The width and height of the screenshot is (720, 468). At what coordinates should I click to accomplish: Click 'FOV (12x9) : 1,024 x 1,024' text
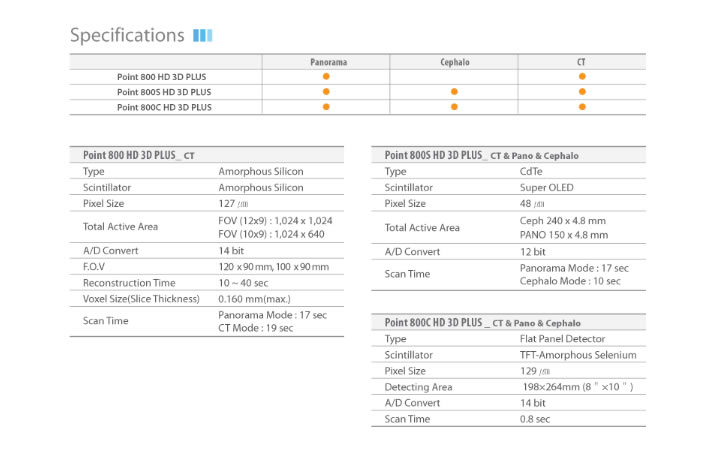point(275,220)
